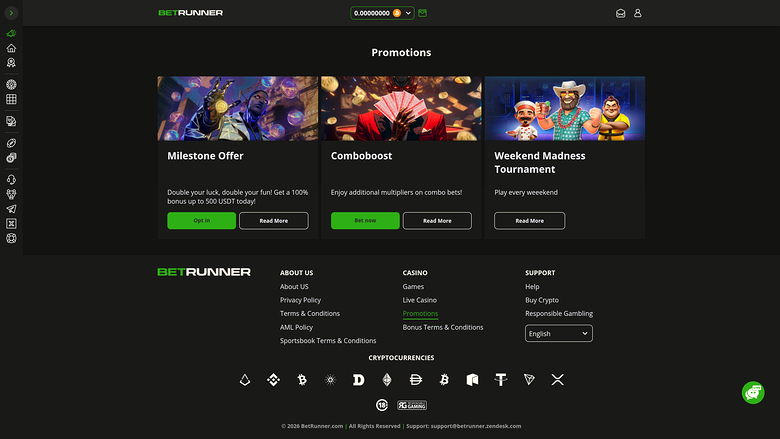Click the footer BetRunner logo
Viewport: 780px width, 439px height.
204,272
